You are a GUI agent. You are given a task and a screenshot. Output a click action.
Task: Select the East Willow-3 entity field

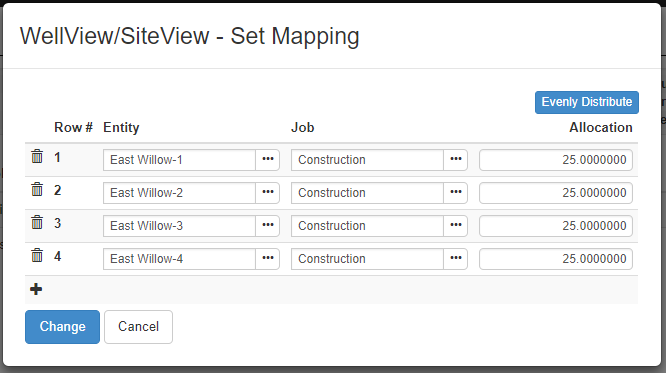point(179,226)
